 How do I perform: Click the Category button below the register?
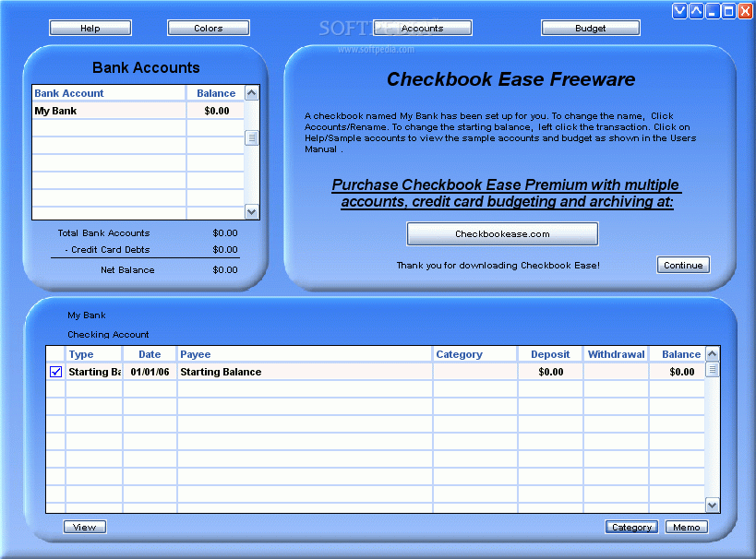click(x=631, y=527)
